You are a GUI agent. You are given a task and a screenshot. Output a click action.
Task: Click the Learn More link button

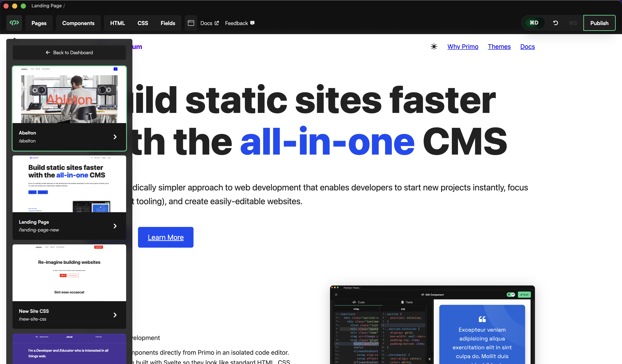pyautogui.click(x=166, y=237)
